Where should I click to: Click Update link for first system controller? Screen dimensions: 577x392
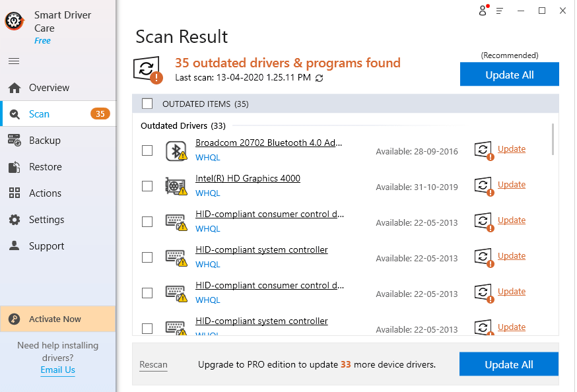point(512,256)
